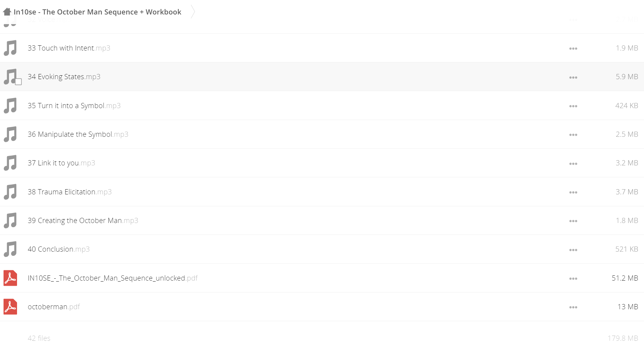Click the PDF icon for IN10SE unlocked file
644x362 pixels.
pyautogui.click(x=10, y=278)
